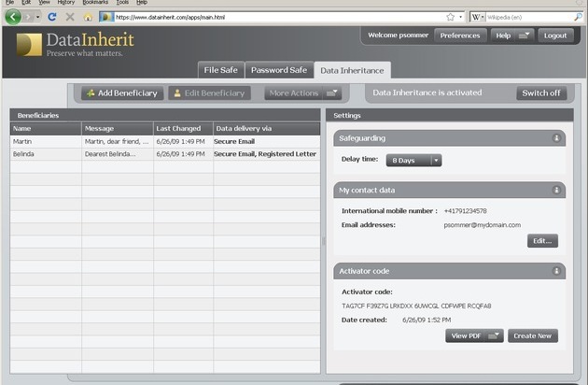Expand the View PDF dropdown arrow
This screenshot has width=588, height=385.
(496, 336)
